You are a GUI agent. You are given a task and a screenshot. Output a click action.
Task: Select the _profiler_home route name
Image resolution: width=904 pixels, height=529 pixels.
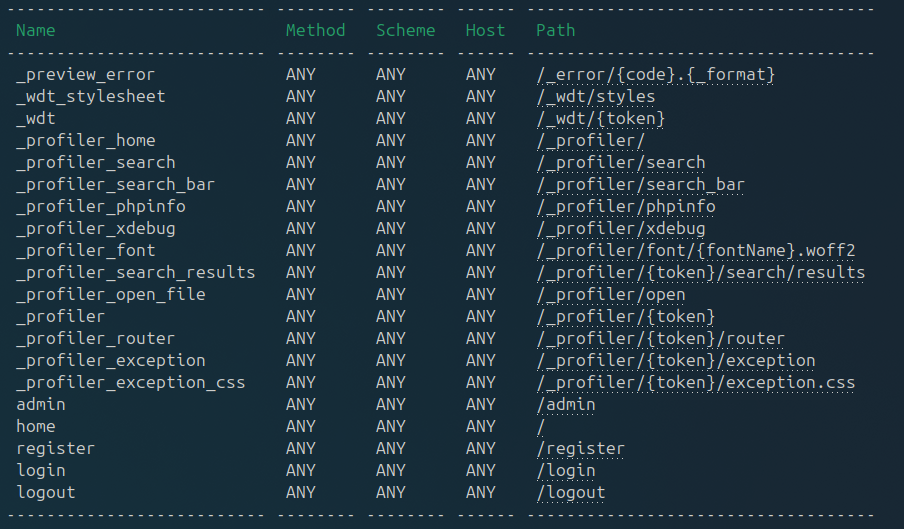pos(86,141)
